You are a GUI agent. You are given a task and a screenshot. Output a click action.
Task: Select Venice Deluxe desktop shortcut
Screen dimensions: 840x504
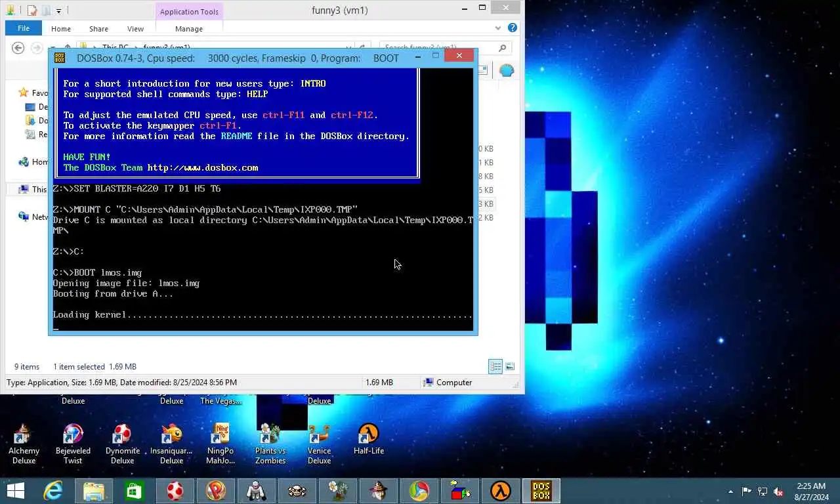[319, 444]
